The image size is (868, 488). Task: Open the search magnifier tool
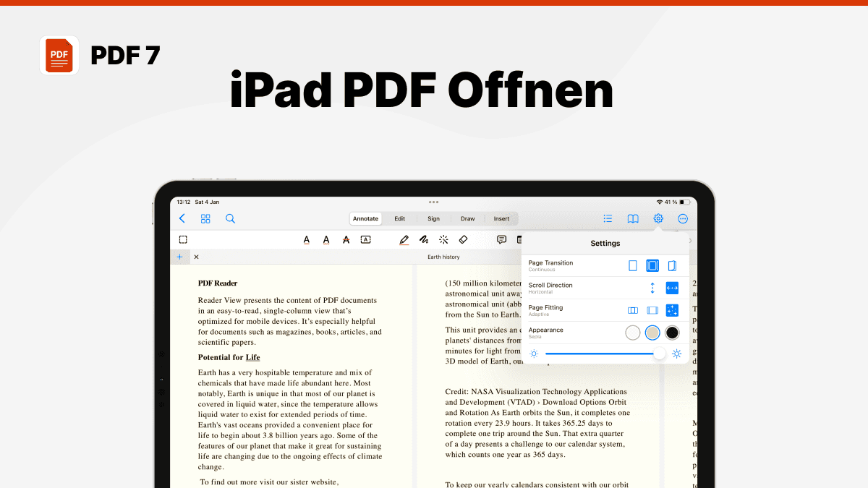pos(230,218)
